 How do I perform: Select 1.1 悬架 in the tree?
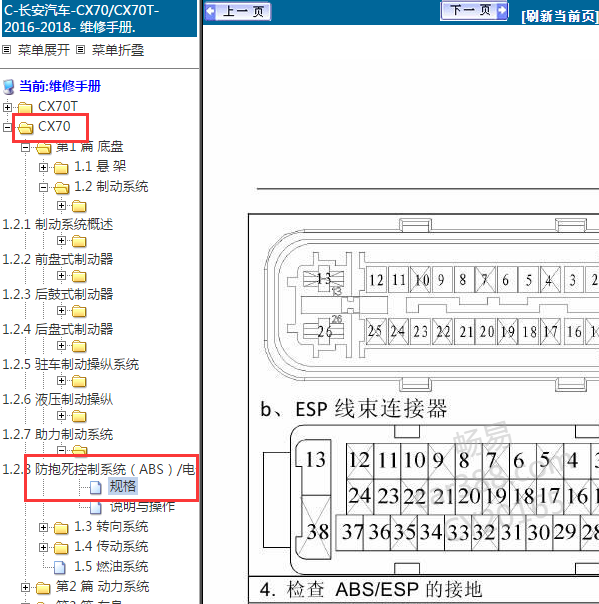click(x=100, y=166)
